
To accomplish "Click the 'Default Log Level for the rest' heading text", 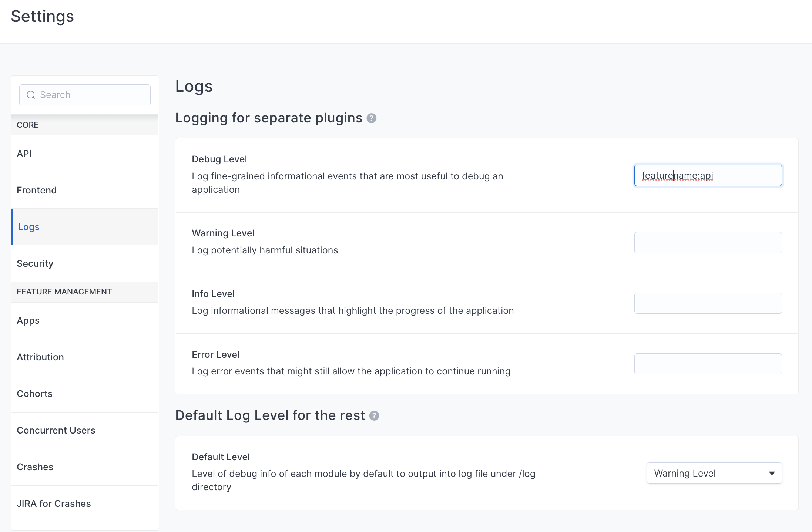I will point(270,416).
